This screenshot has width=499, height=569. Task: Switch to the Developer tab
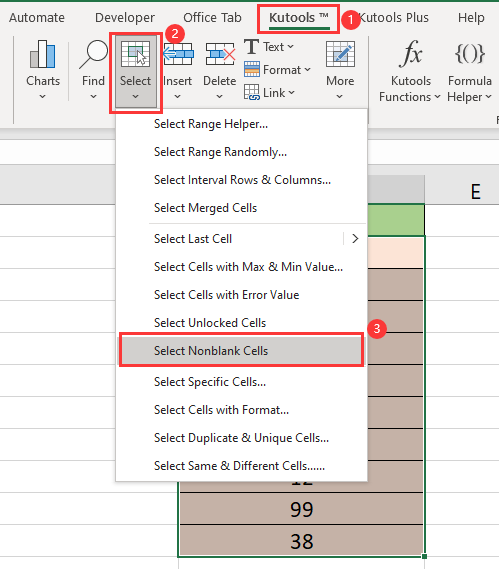(x=125, y=17)
